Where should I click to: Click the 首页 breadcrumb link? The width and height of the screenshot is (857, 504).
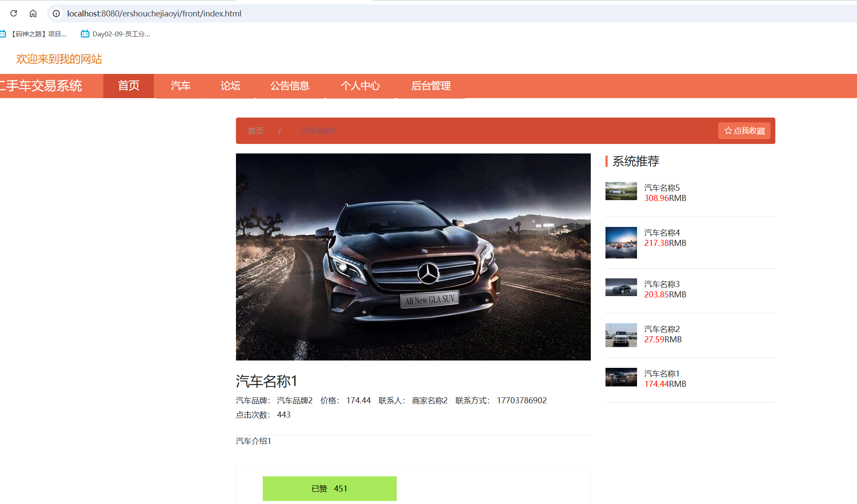pyautogui.click(x=255, y=131)
